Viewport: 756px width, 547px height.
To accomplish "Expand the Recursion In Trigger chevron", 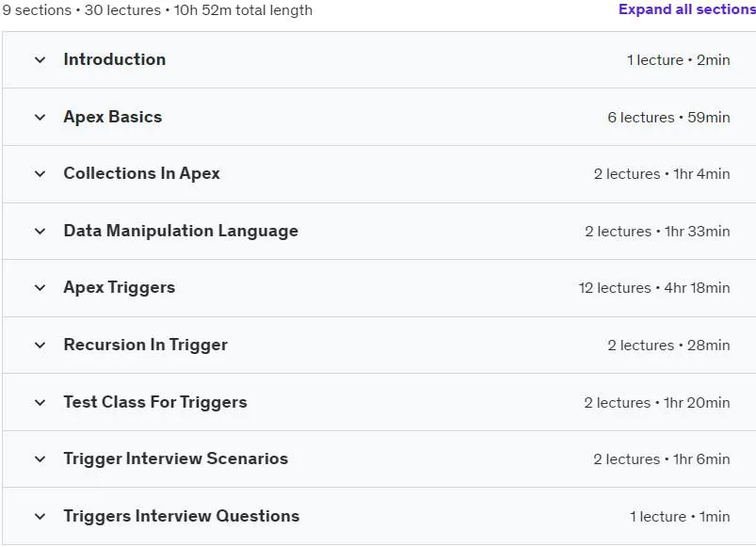I will click(40, 346).
